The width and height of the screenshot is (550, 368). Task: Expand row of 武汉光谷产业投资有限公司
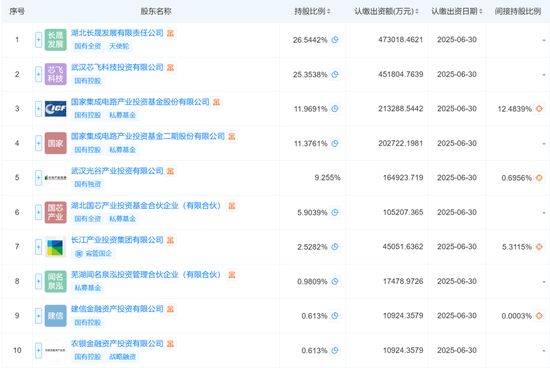tap(39, 178)
